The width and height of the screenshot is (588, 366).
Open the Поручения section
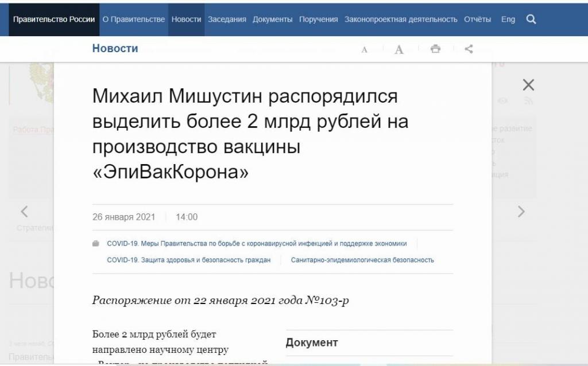pos(318,20)
